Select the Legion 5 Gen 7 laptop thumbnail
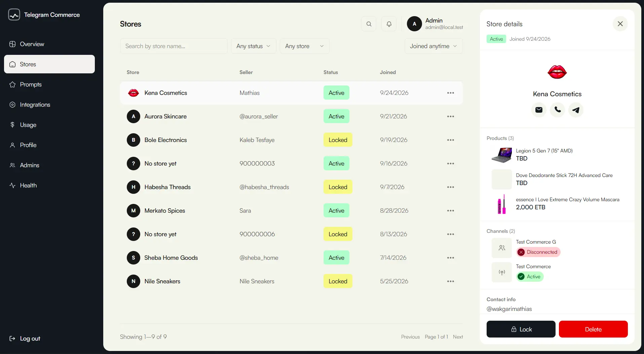 (502, 155)
